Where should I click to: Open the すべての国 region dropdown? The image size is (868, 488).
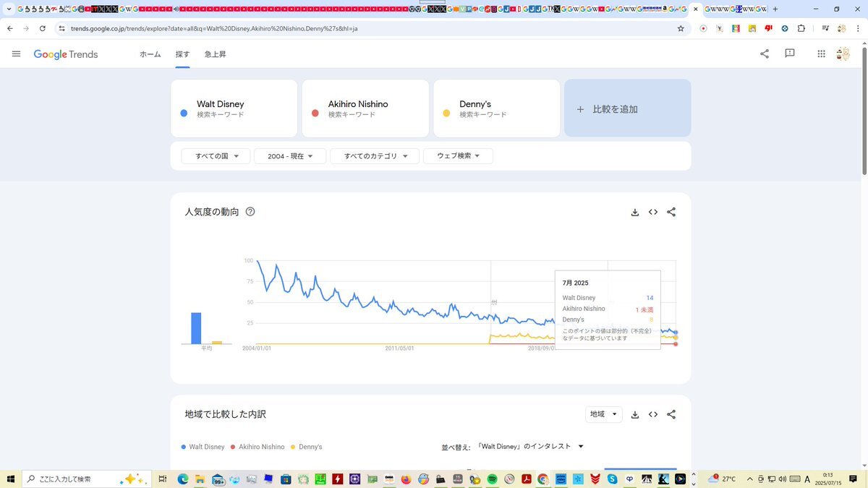coord(216,156)
